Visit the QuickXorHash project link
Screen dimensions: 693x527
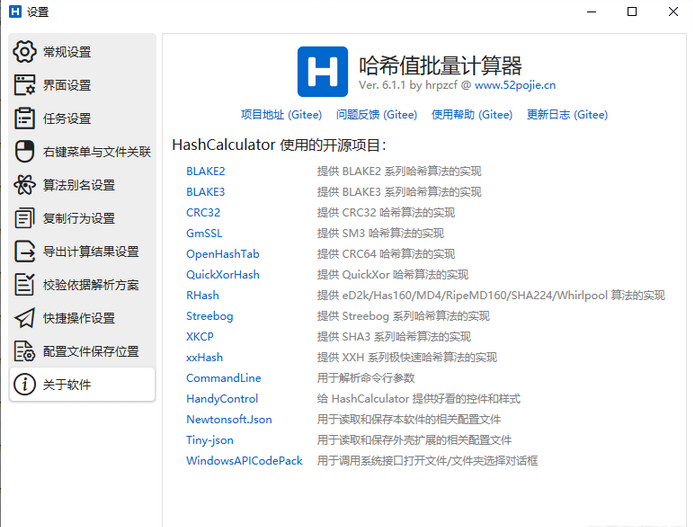tap(223, 275)
